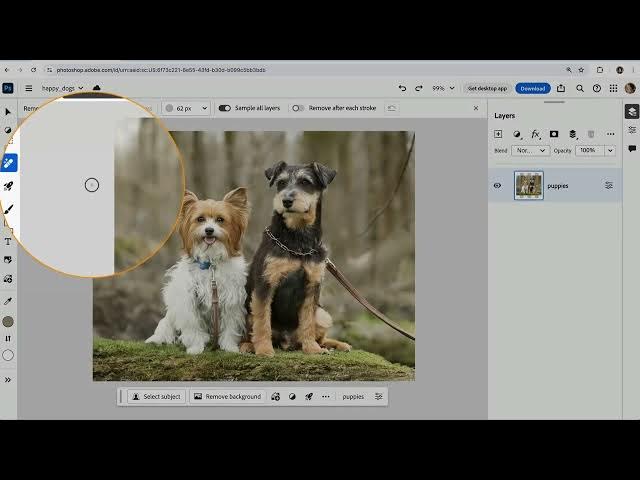Open browser extensions puzzle icon

[x=600, y=70]
